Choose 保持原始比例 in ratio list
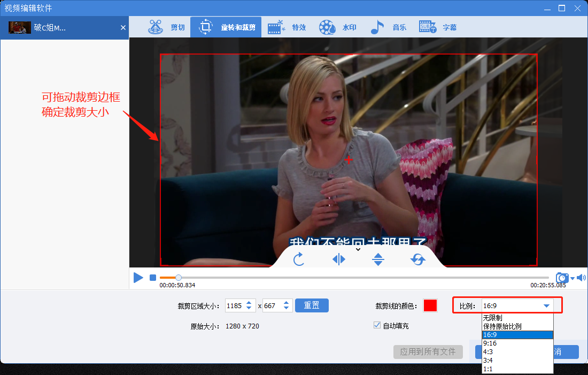588x375 pixels. (x=517, y=326)
